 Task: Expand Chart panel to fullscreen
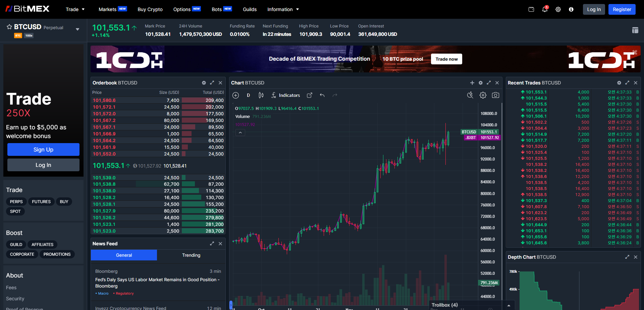pyautogui.click(x=489, y=83)
